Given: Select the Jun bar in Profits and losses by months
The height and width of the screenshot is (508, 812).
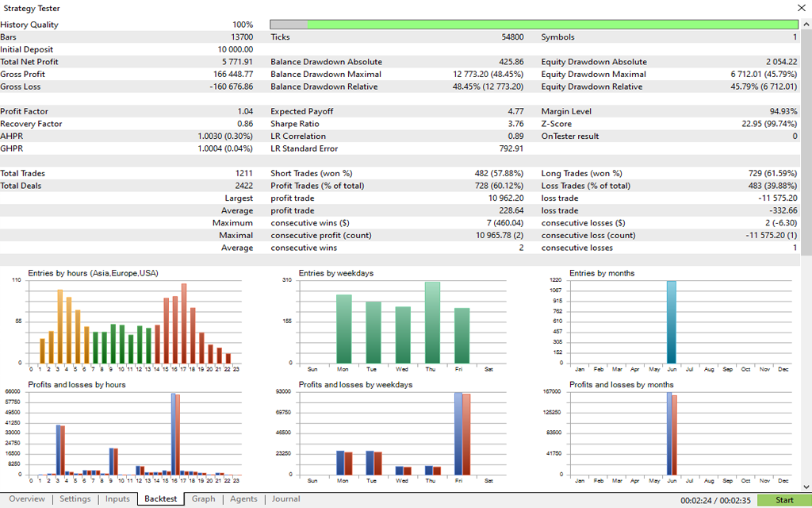Looking at the screenshot, I should point(672,433).
